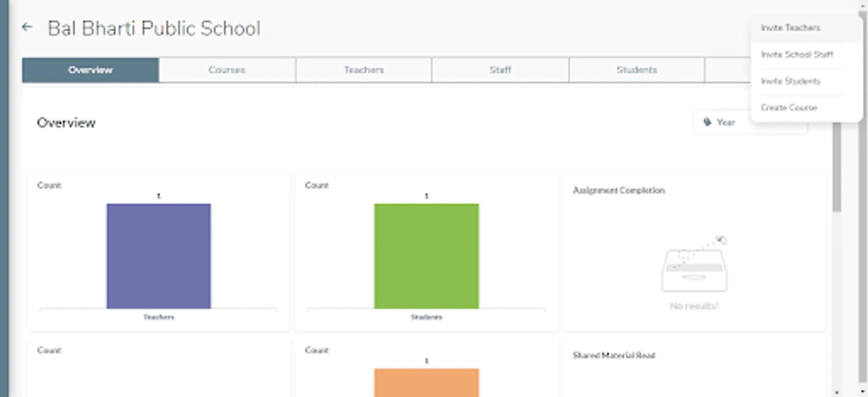Switch to the Teachers tab
Viewport: 868px width, 397px height.
point(364,70)
